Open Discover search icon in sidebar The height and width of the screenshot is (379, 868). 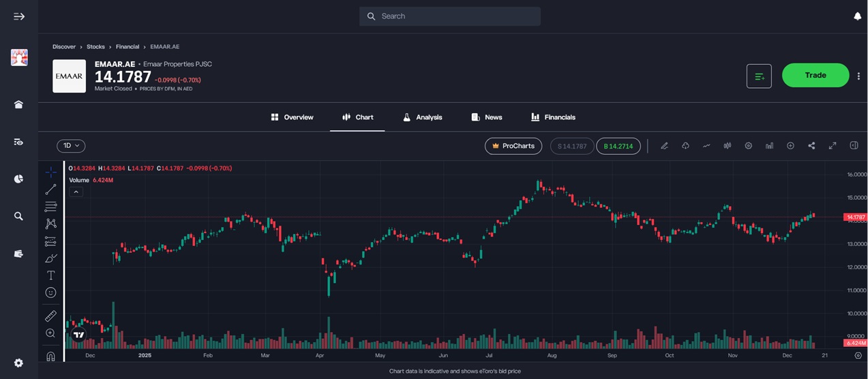18,216
